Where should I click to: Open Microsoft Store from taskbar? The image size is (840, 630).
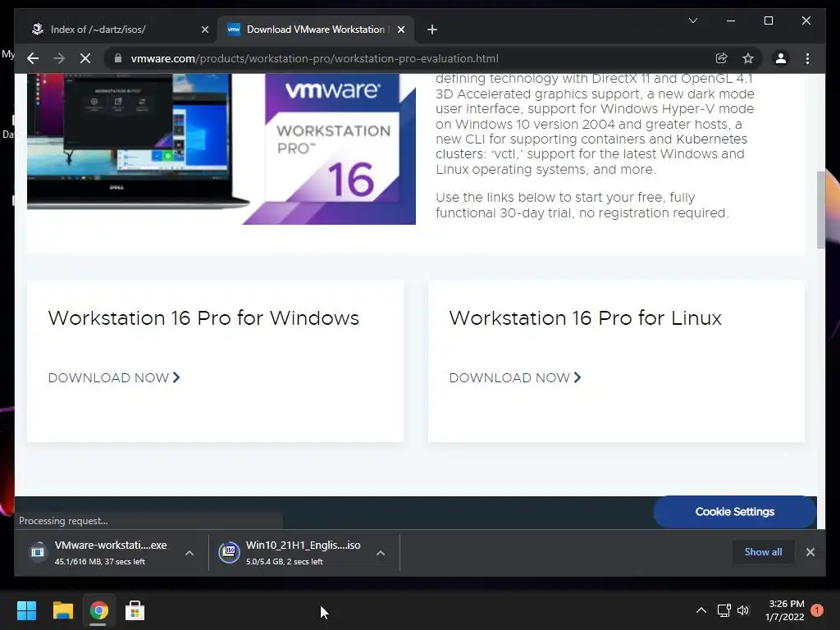pos(135,610)
